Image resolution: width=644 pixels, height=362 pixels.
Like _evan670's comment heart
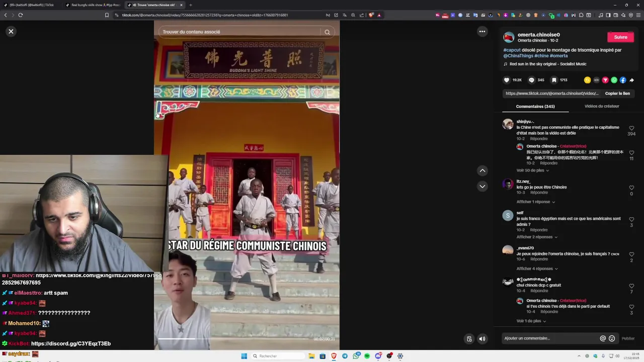click(x=631, y=254)
